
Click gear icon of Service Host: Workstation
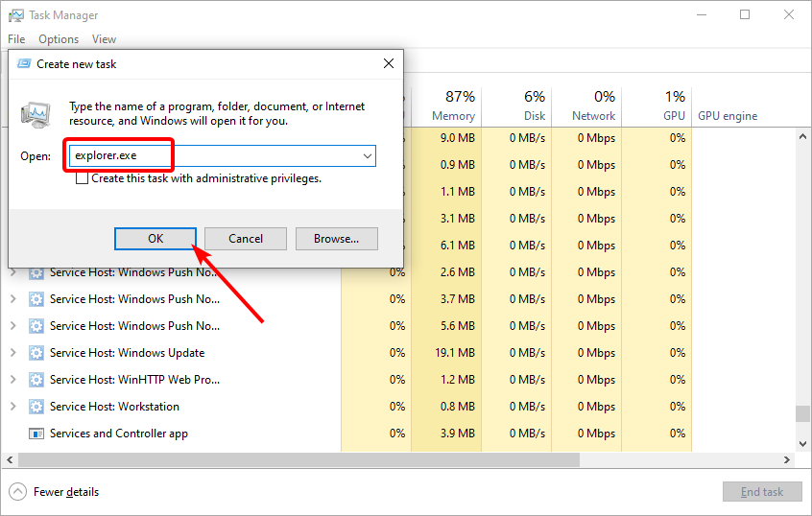coord(36,407)
